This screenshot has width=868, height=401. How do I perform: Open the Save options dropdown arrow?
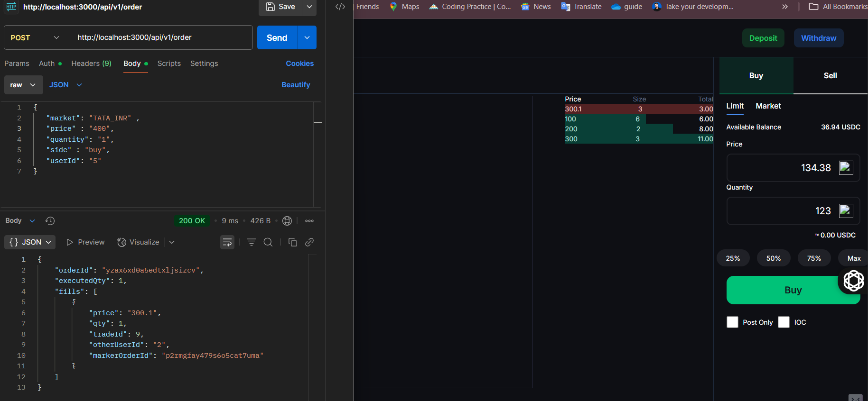coord(309,7)
